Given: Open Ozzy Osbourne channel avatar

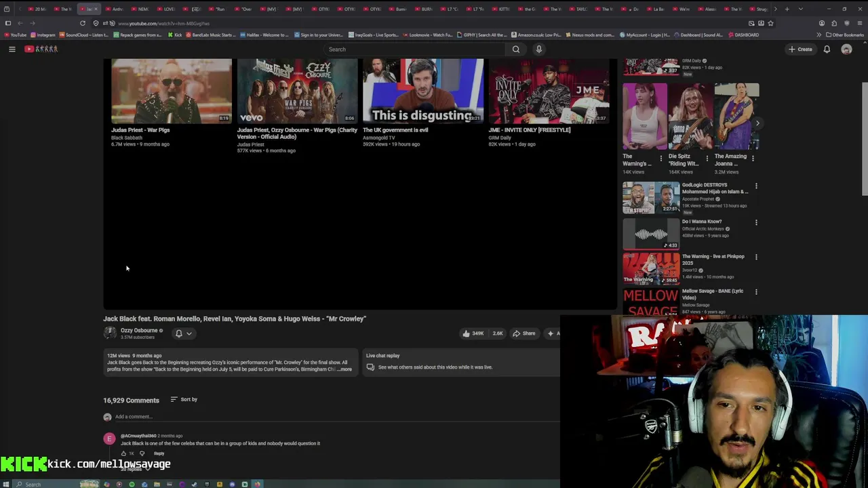Looking at the screenshot, I should coord(109,333).
